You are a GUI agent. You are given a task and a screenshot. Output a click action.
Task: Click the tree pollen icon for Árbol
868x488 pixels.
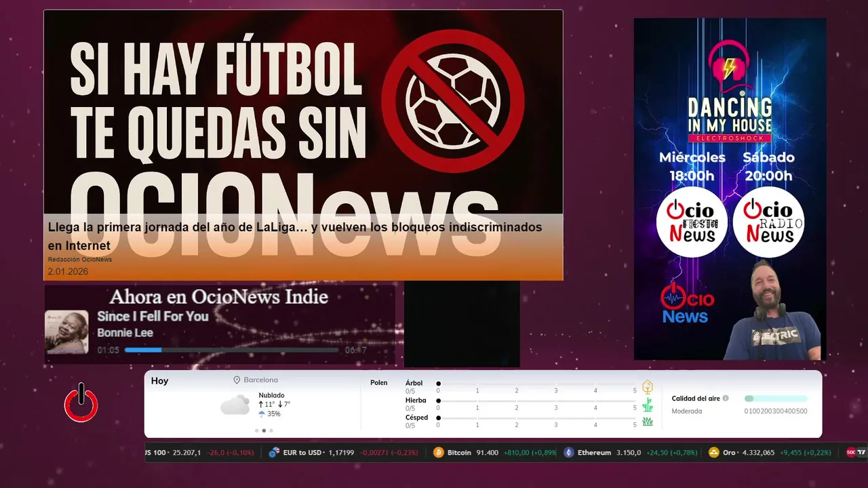tap(647, 387)
